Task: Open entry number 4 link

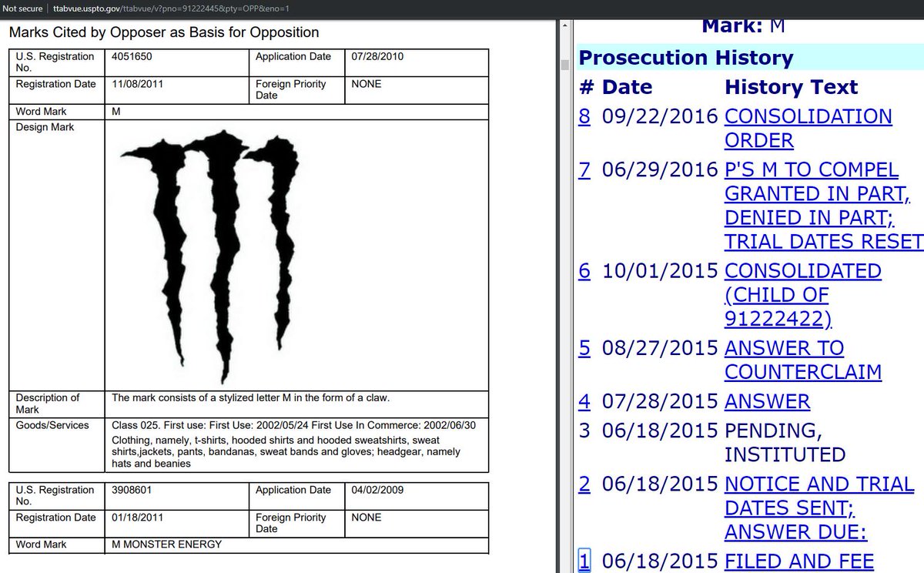Action: tap(584, 401)
